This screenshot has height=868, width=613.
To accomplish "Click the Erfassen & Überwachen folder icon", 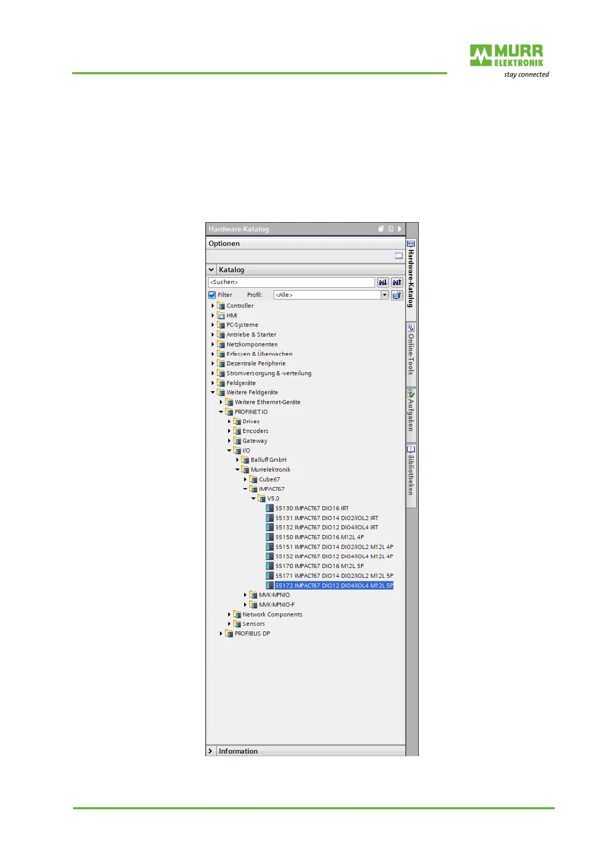I will tap(221, 354).
